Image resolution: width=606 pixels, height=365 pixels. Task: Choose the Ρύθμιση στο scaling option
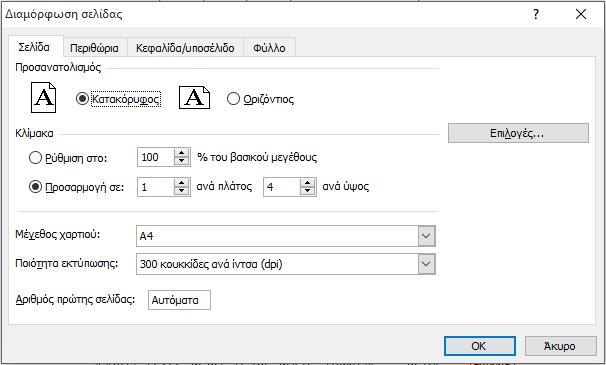tap(35, 158)
